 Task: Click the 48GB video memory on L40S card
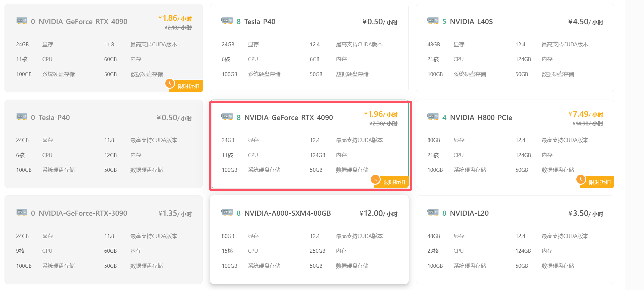[434, 45]
